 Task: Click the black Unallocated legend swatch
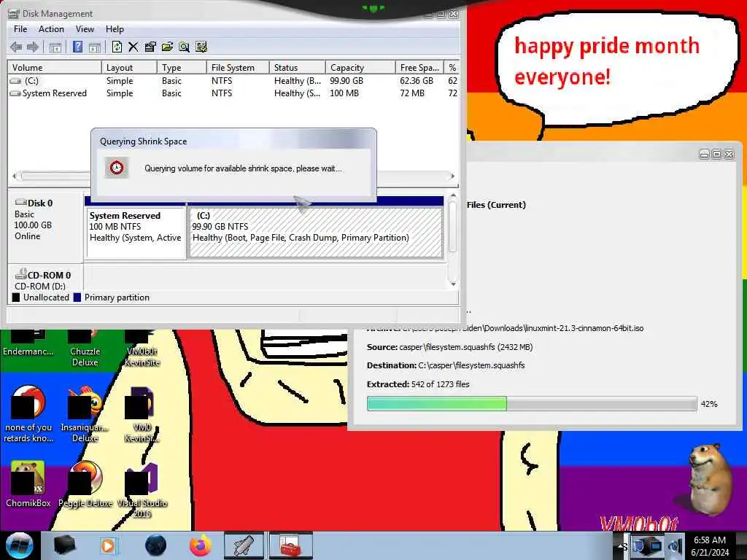click(16, 297)
